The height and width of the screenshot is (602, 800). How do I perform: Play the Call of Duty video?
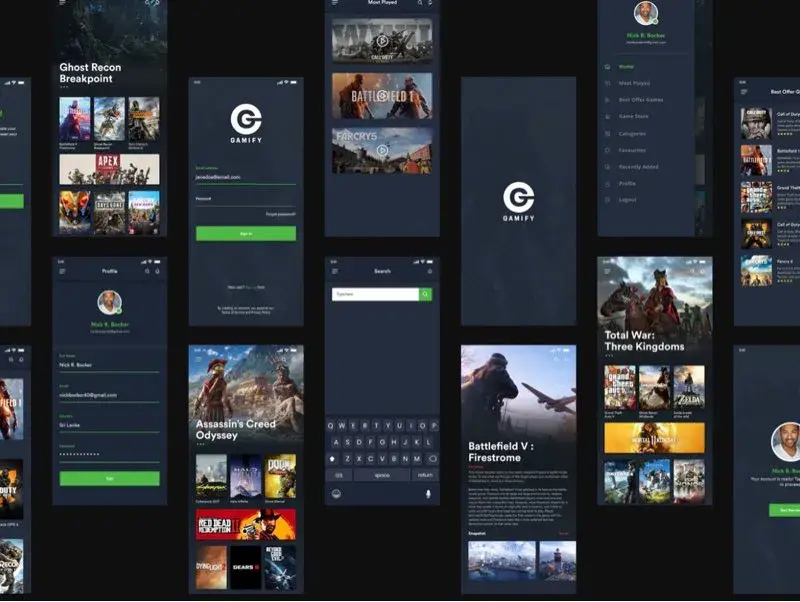coord(382,41)
